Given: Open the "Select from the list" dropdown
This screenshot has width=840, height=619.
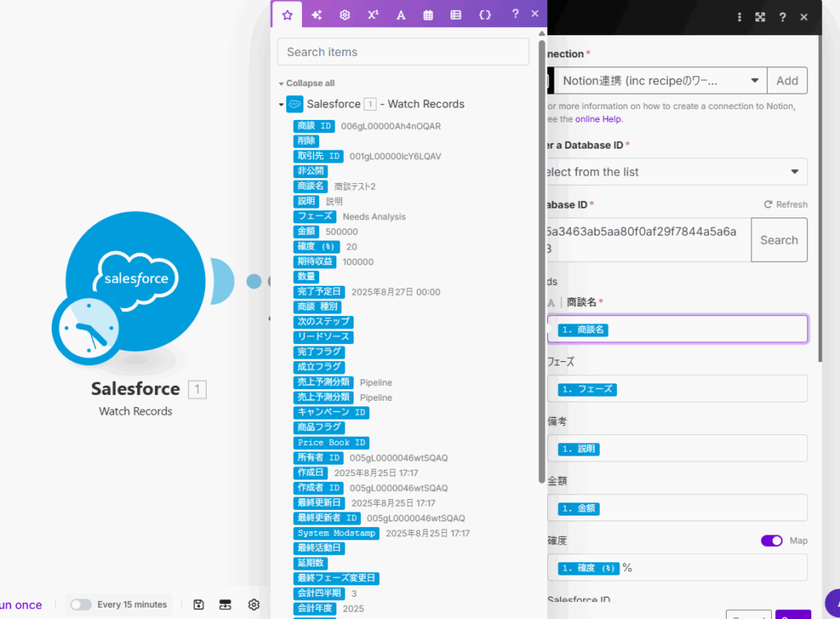Looking at the screenshot, I should coord(676,172).
